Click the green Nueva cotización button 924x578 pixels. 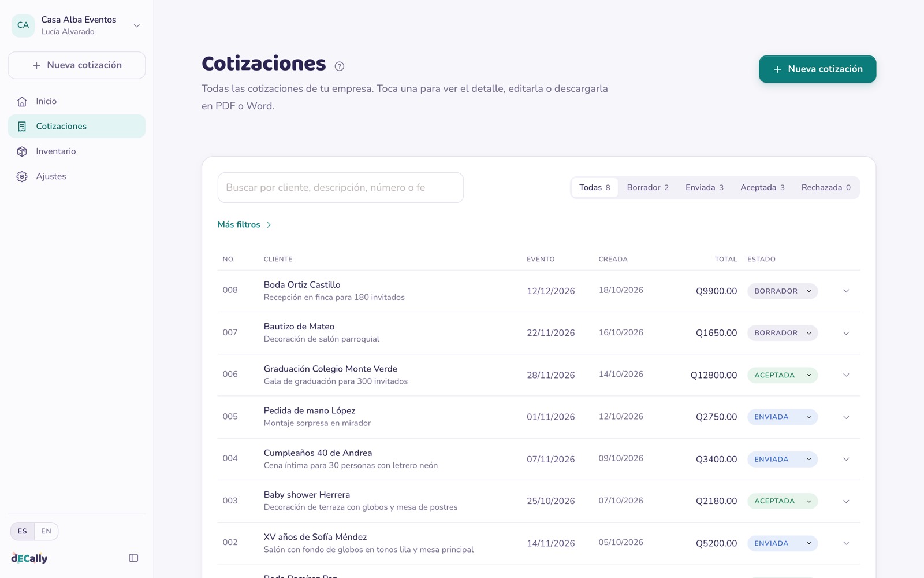pyautogui.click(x=817, y=69)
